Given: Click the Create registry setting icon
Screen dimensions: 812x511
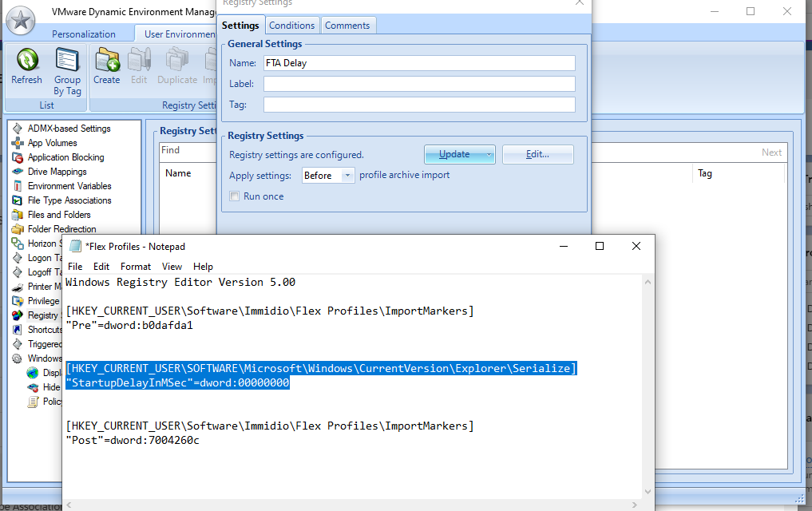Looking at the screenshot, I should (107, 60).
